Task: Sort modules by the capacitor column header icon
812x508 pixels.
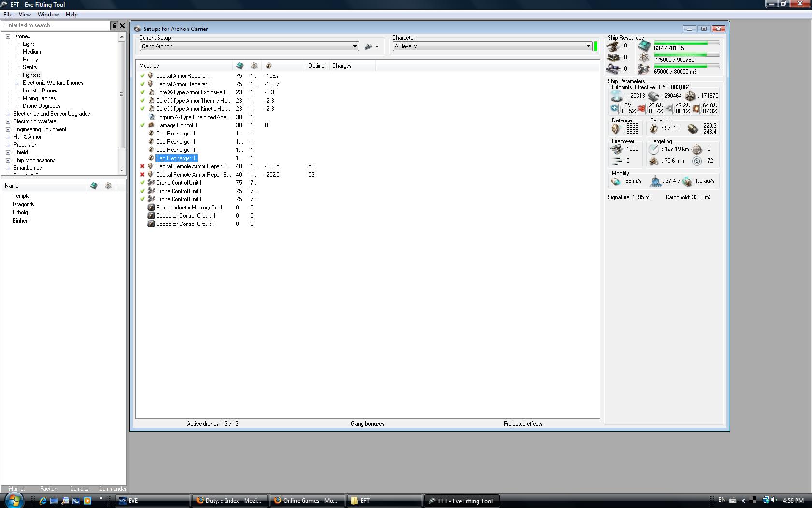Action: (x=269, y=66)
